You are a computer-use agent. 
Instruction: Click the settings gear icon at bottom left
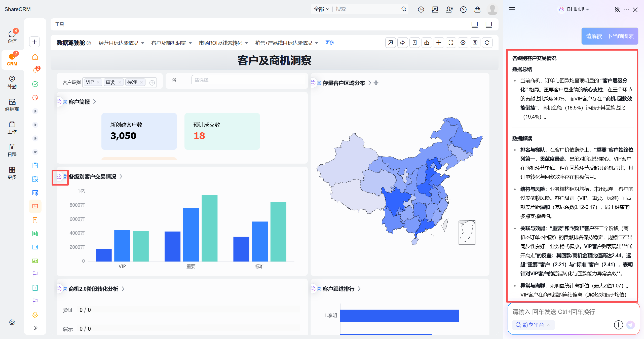(x=12, y=322)
